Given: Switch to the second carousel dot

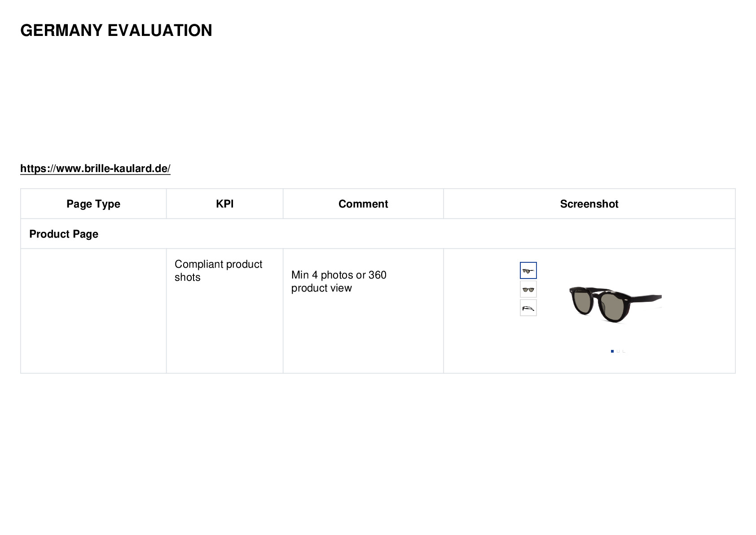Looking at the screenshot, I should pos(618,351).
